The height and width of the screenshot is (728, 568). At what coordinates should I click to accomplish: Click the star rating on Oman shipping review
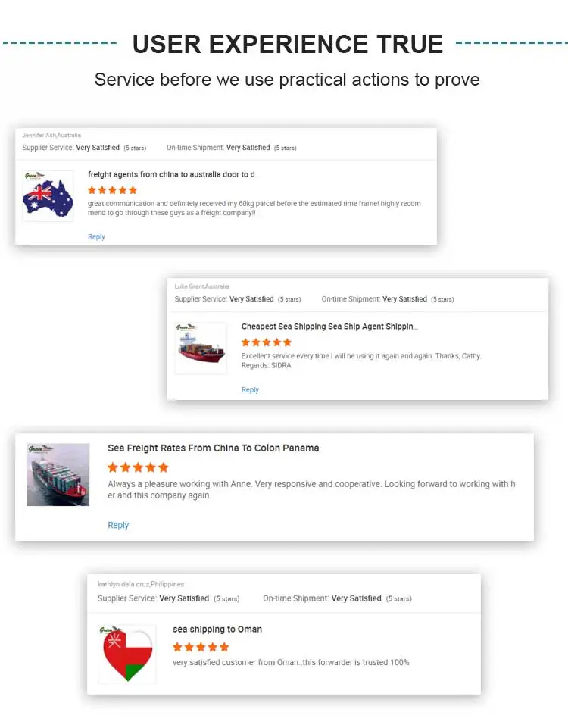point(201,647)
